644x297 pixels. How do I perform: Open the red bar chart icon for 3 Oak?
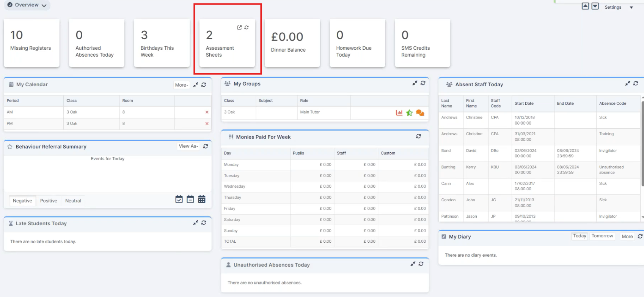399,113
